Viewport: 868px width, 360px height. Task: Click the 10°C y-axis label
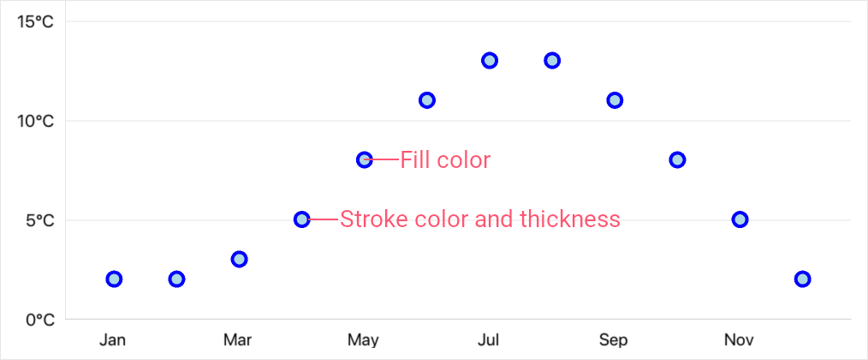pyautogui.click(x=35, y=121)
